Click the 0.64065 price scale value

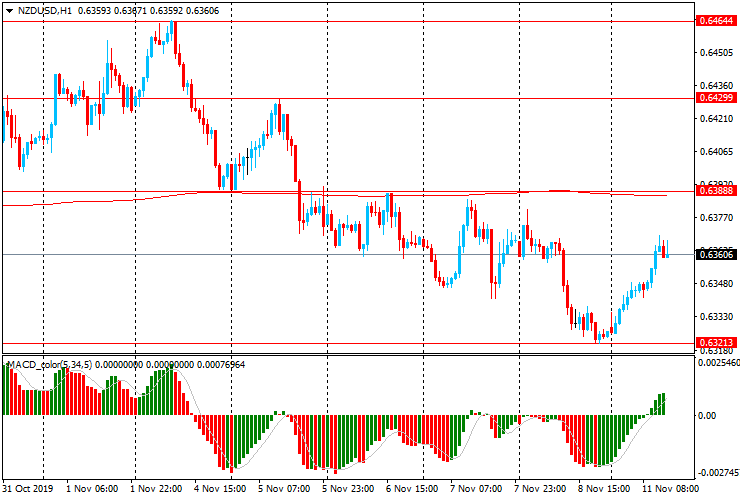click(716, 152)
